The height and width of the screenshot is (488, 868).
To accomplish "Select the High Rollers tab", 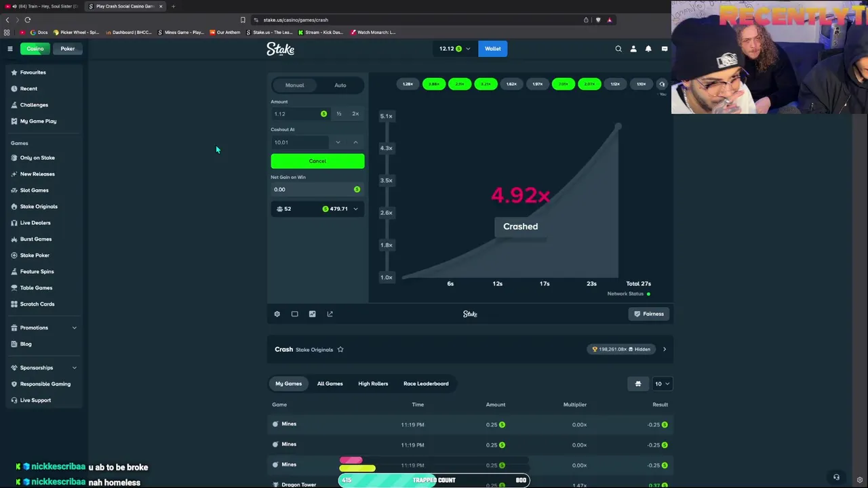I will (373, 384).
